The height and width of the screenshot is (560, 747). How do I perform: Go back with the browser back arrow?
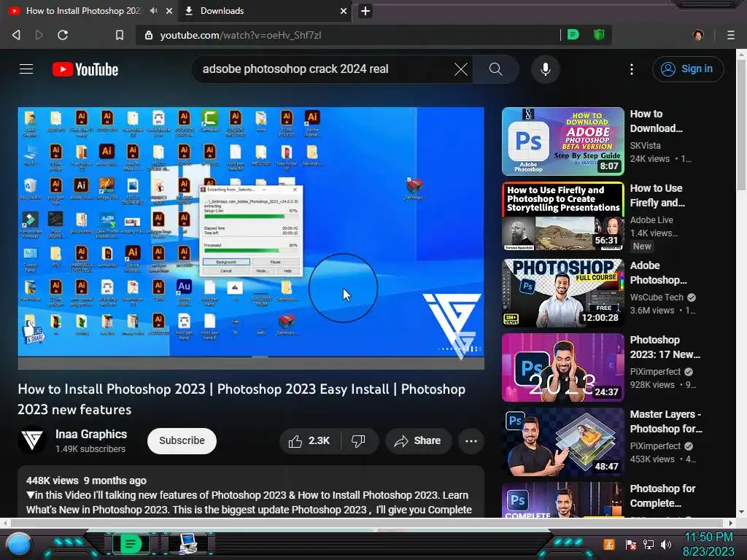coord(16,35)
